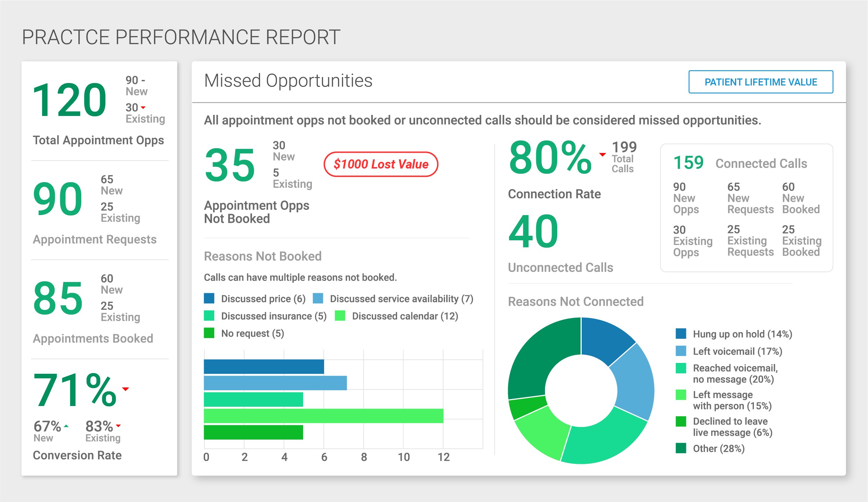Click the Other legend square

click(680, 448)
